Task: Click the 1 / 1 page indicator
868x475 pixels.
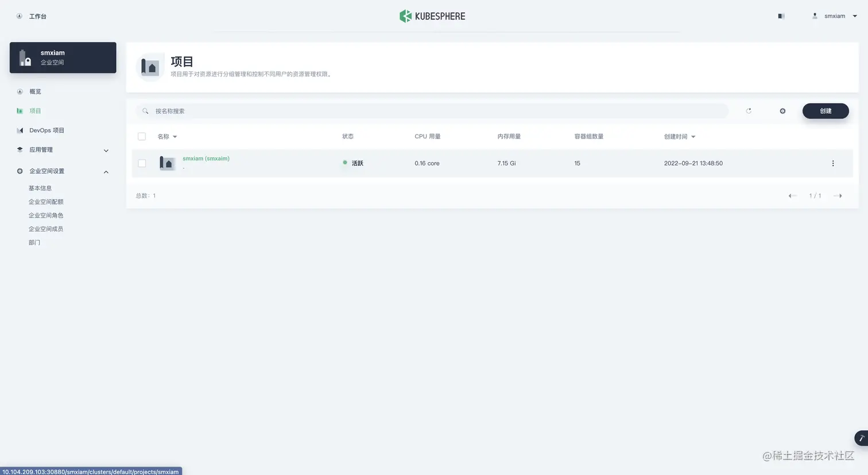Action: pos(815,196)
